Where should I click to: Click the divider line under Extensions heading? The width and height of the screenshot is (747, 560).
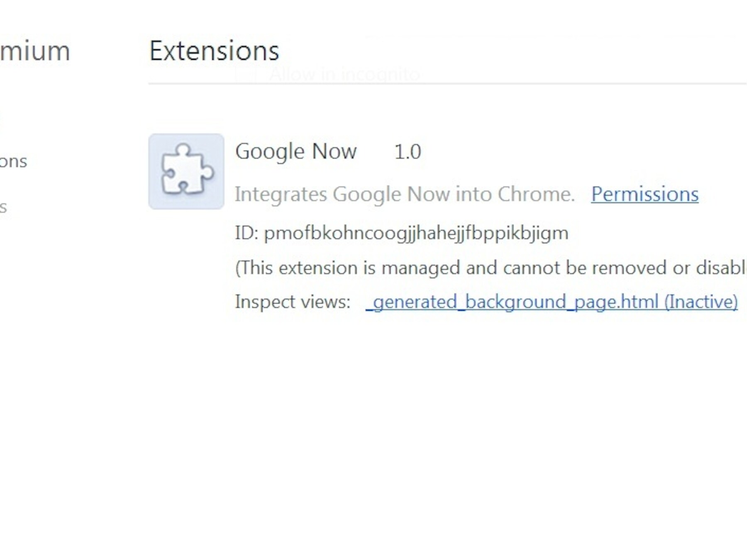pyautogui.click(x=447, y=84)
